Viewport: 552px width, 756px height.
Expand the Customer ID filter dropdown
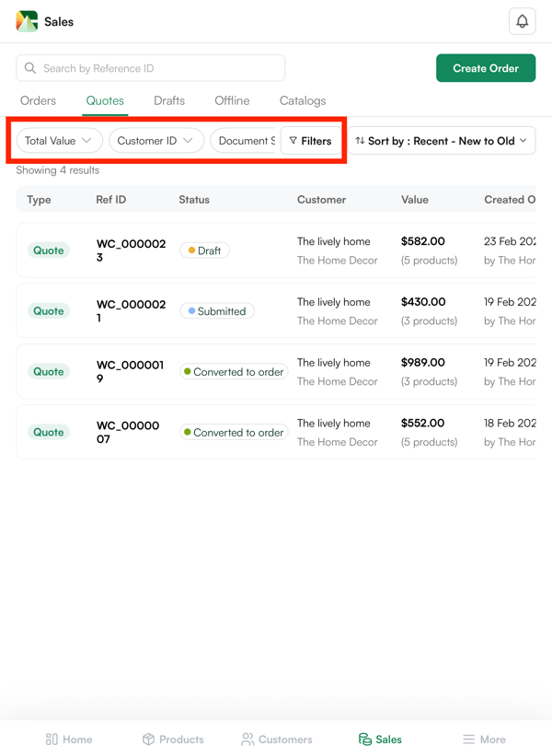(155, 141)
